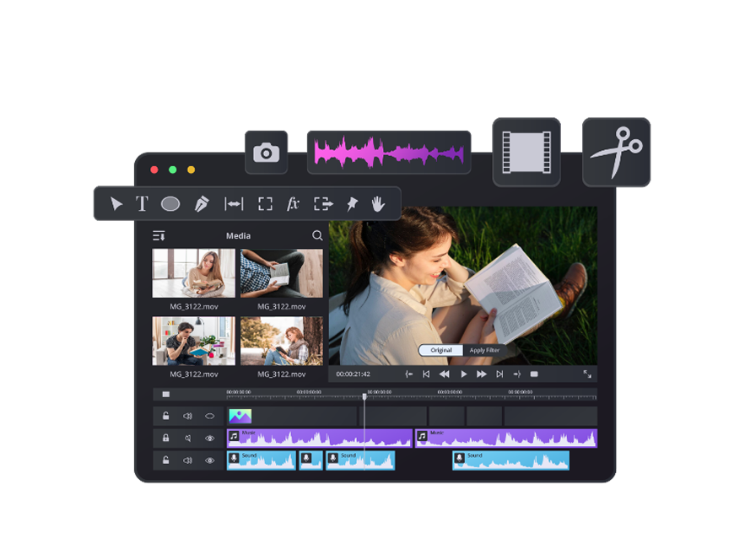Click the scissors cut icon
745x560 pixels.
pos(616,152)
